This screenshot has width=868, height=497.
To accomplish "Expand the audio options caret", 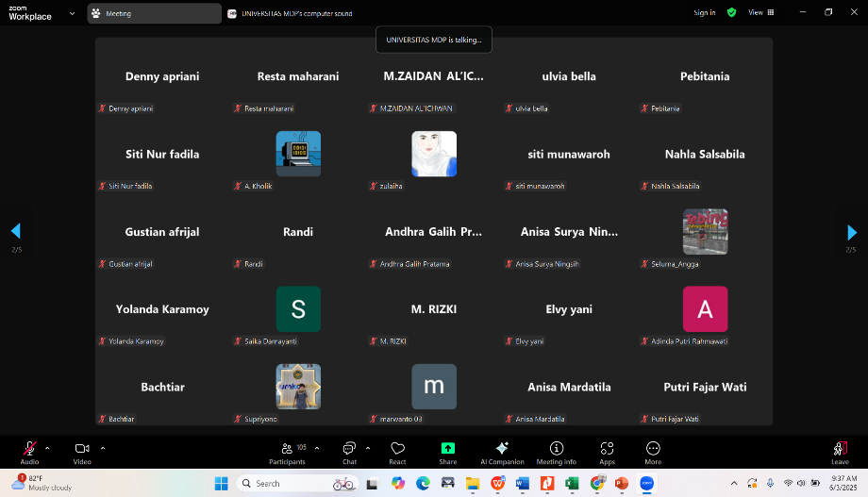I will coord(47,448).
